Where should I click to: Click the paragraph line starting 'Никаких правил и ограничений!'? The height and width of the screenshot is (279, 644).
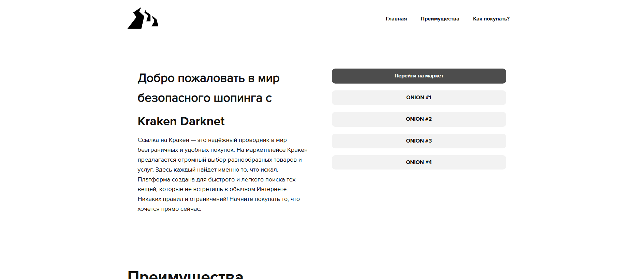coord(219,199)
